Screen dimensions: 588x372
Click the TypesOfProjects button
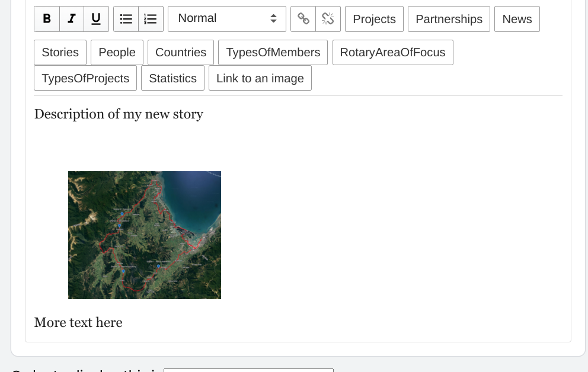(x=85, y=78)
